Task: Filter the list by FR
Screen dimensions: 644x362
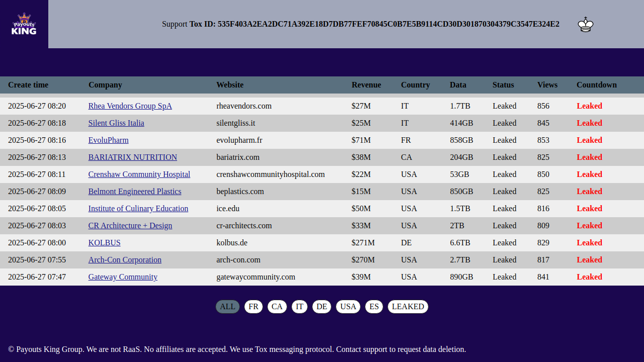Action: (x=254, y=307)
